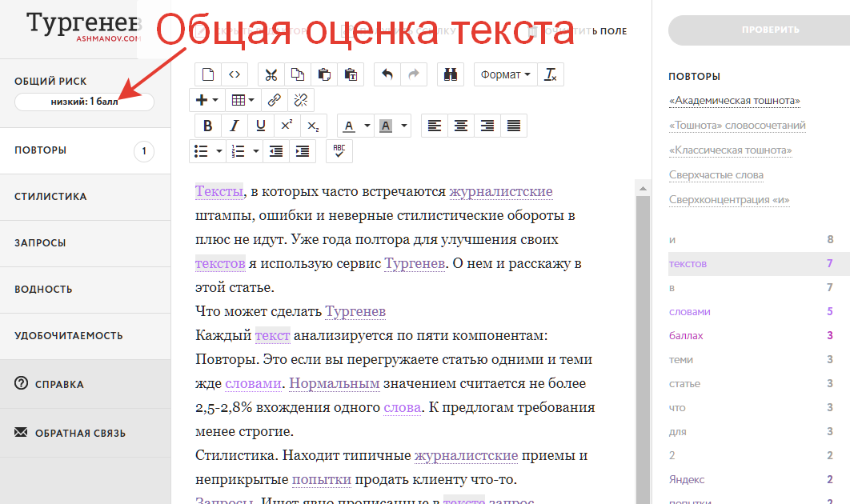Toggle bold formatting
This screenshot has width=850, height=504.
tap(207, 126)
